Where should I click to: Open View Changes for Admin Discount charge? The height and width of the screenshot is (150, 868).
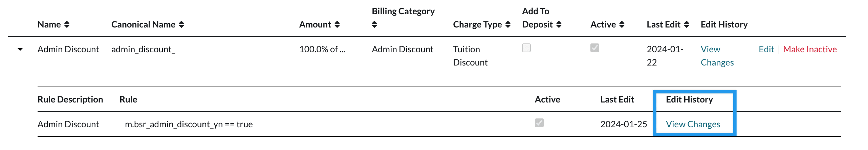(x=717, y=56)
